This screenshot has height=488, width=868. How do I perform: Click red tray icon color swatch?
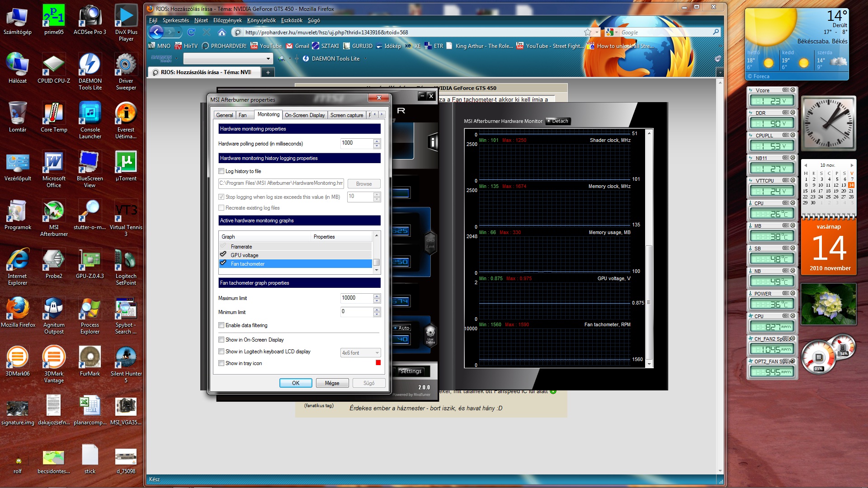click(x=378, y=362)
